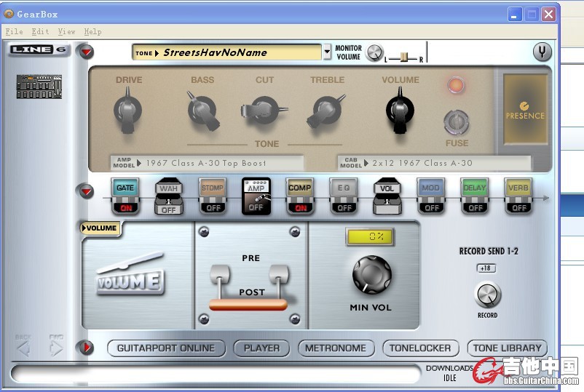Collapse the amp panel red arrow

click(86, 52)
